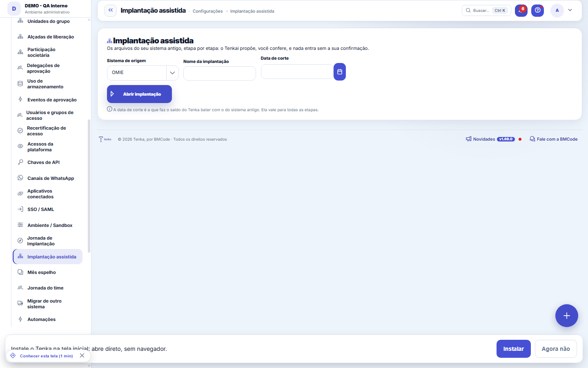
Task: Click the Uso de armazenamento database icon
Action: pos(20,84)
